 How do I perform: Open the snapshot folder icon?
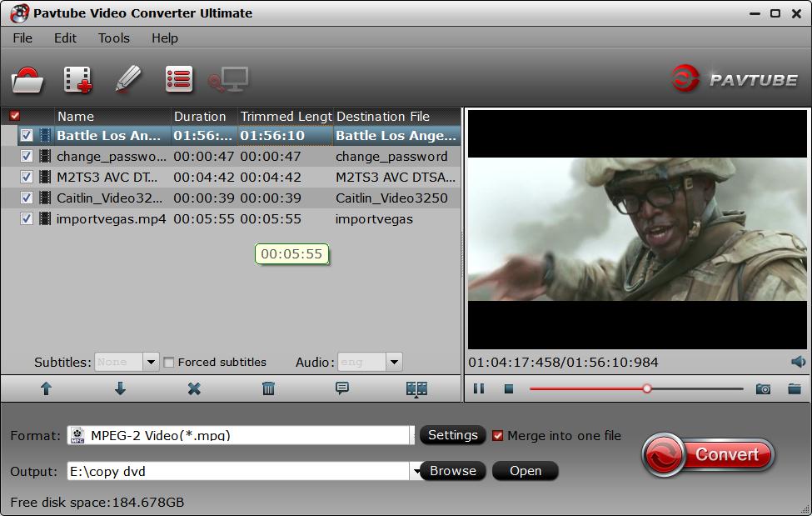795,388
